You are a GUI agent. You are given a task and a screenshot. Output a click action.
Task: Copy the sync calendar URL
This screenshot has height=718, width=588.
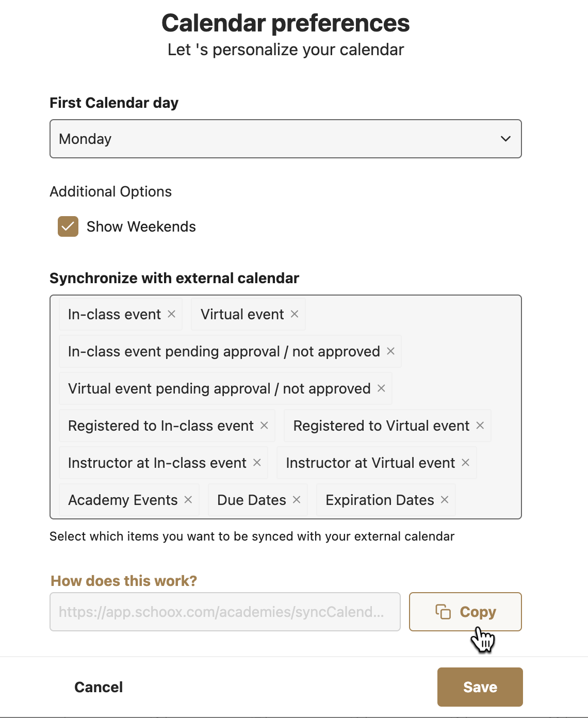click(465, 612)
